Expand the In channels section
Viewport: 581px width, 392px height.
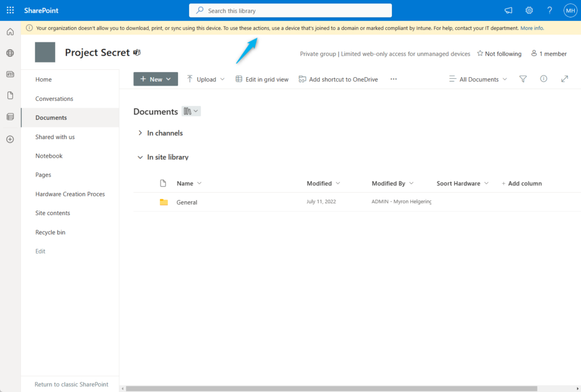click(140, 133)
